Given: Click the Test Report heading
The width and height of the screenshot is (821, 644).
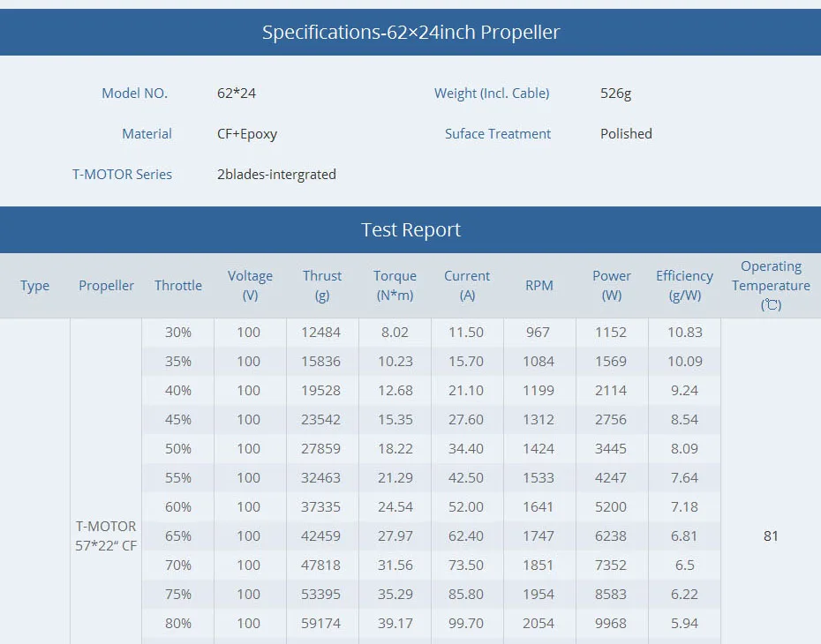Looking at the screenshot, I should click(x=410, y=229).
